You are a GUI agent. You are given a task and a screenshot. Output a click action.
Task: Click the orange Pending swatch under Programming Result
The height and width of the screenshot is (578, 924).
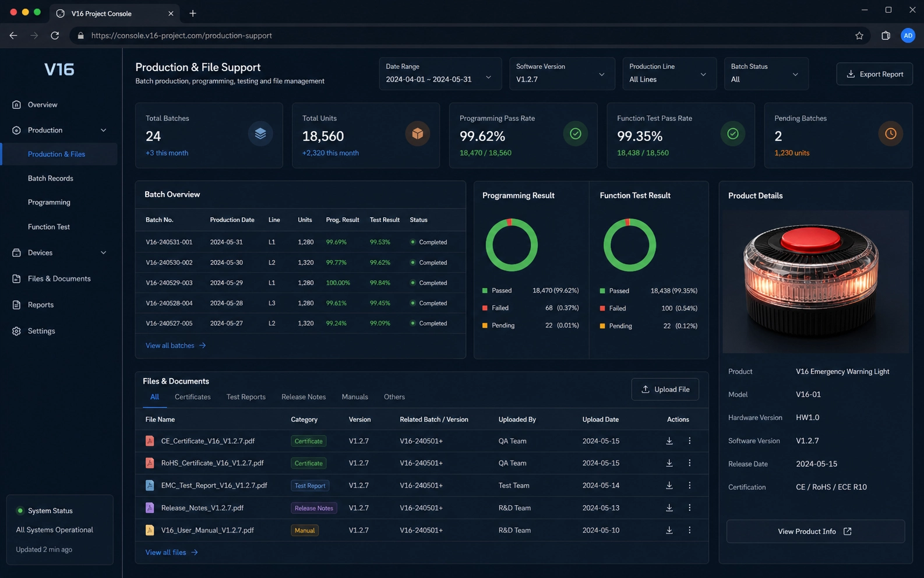pyautogui.click(x=485, y=326)
